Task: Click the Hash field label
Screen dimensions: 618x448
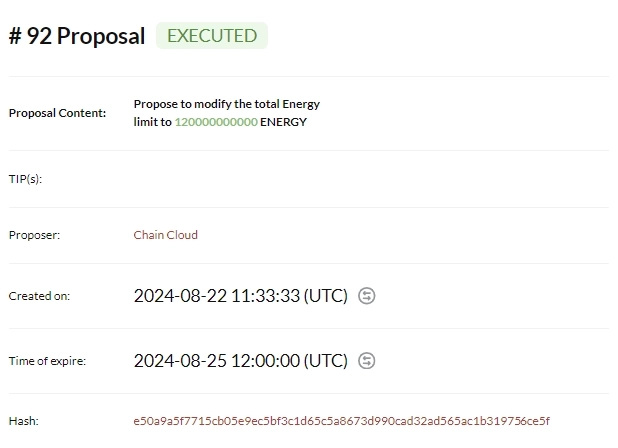Action: pyautogui.click(x=23, y=421)
